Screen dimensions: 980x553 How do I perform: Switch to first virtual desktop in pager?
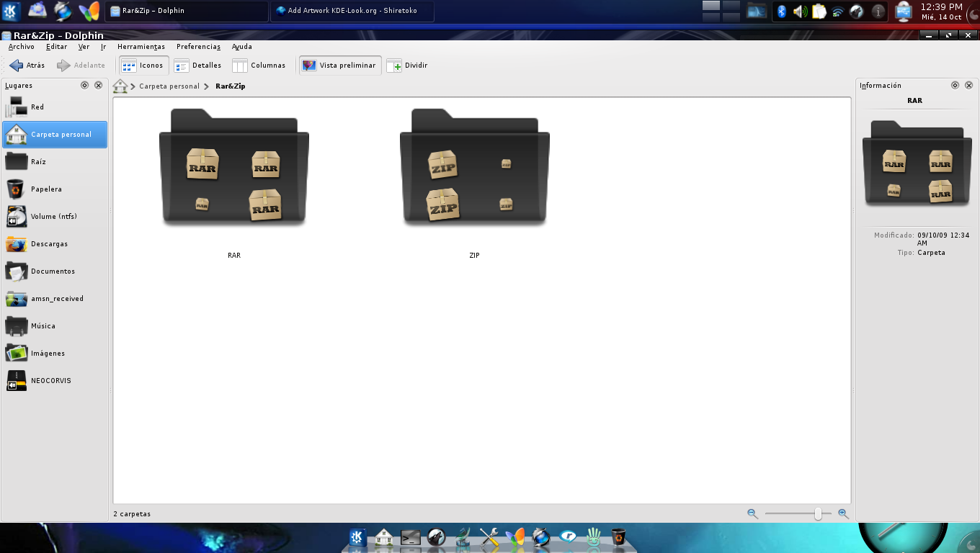pyautogui.click(x=711, y=6)
